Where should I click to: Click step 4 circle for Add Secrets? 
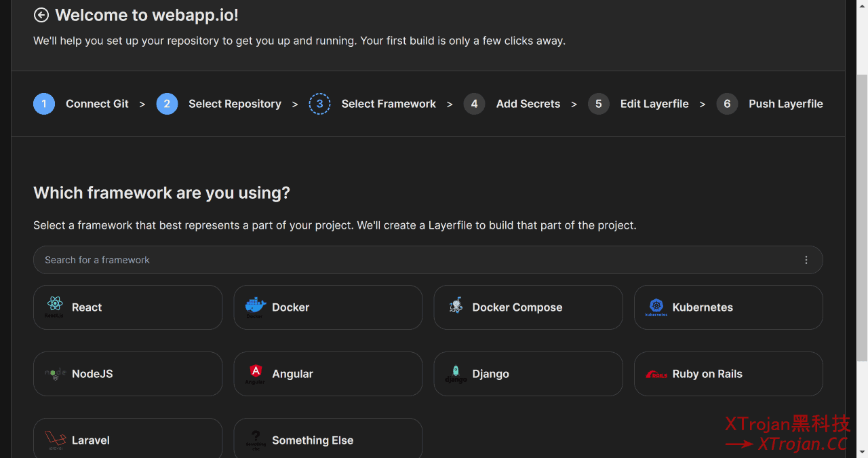pos(474,104)
